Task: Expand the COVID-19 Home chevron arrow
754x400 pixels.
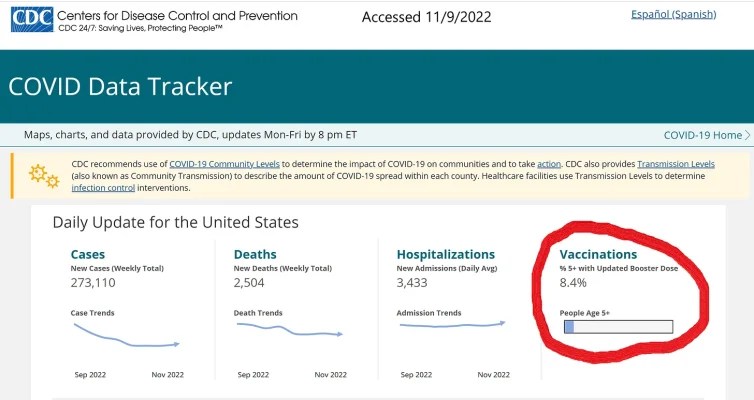Action: pyautogui.click(x=748, y=135)
